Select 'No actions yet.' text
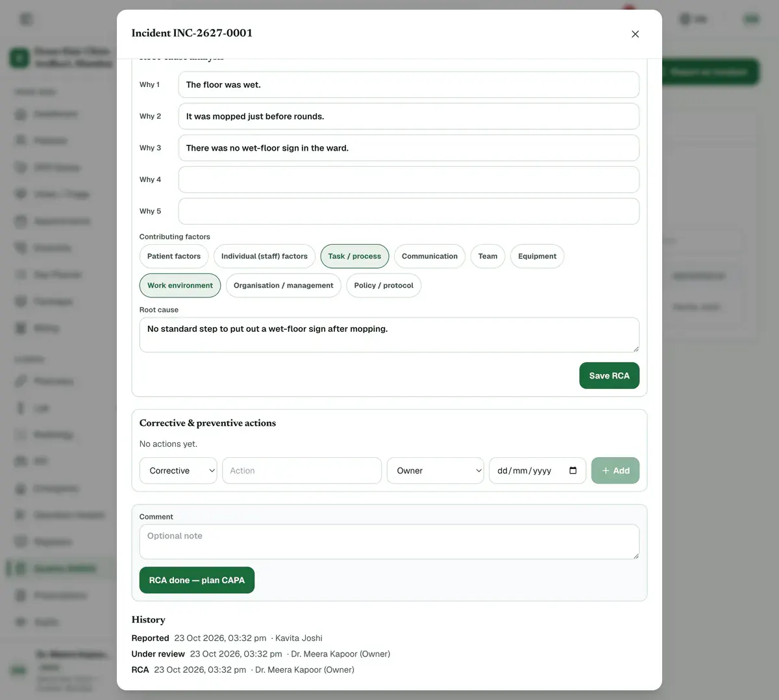This screenshot has width=779, height=700. [x=168, y=444]
